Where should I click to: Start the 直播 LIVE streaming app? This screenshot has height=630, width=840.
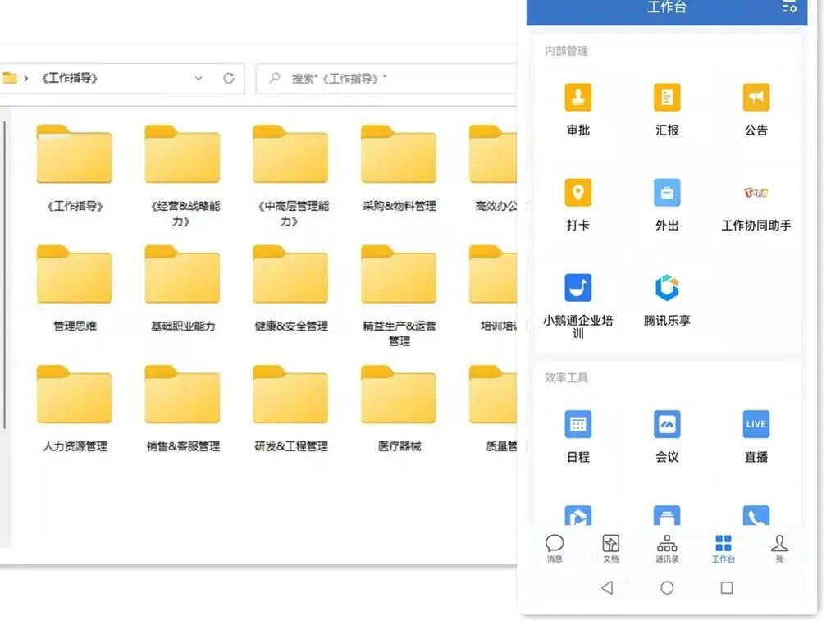coord(756,424)
